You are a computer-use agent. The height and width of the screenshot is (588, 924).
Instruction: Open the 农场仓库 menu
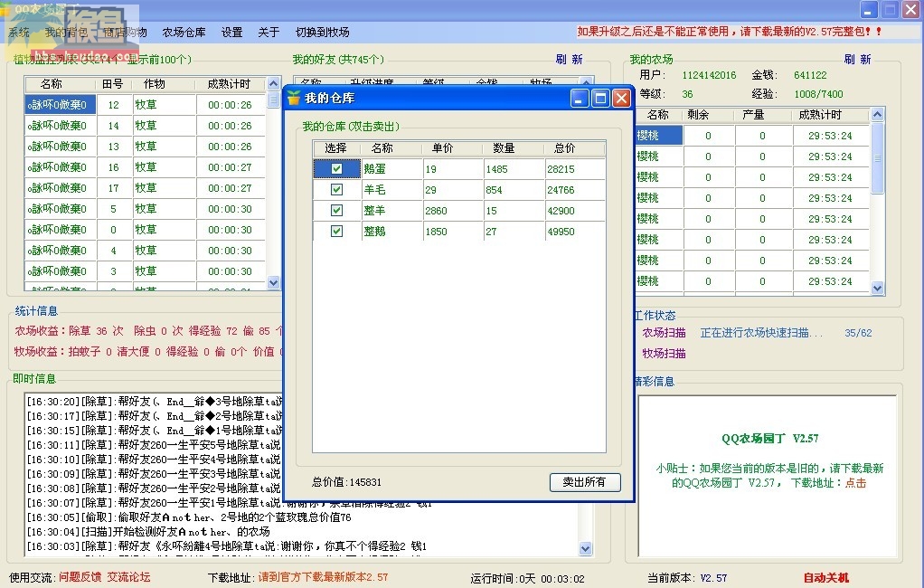pos(184,33)
